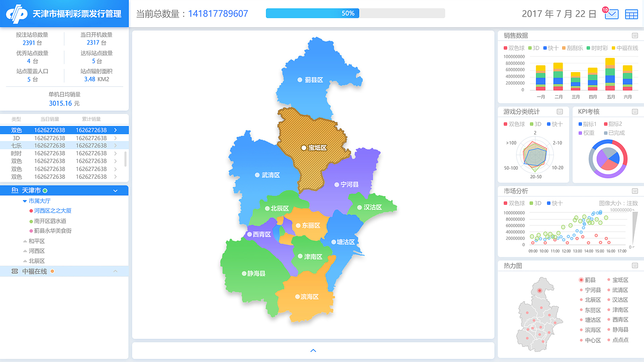644x362 pixels.
Task: Click the 五月 bar in the 销售数据 chart
Action: [x=610, y=74]
